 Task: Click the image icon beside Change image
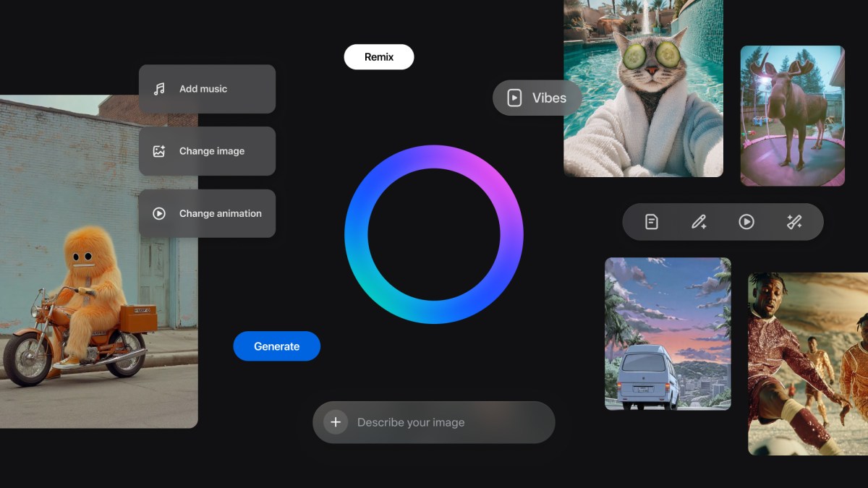click(x=160, y=150)
